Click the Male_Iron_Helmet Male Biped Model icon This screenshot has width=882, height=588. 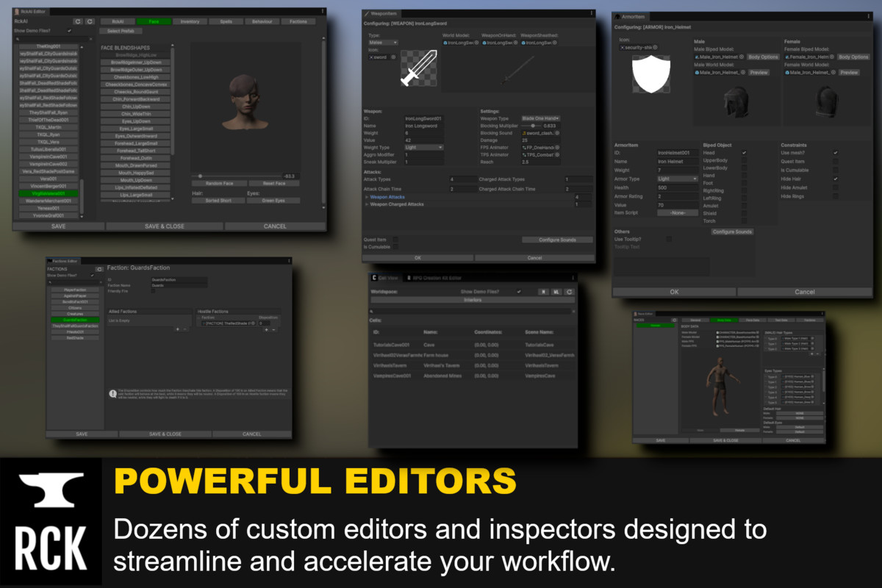[698, 57]
